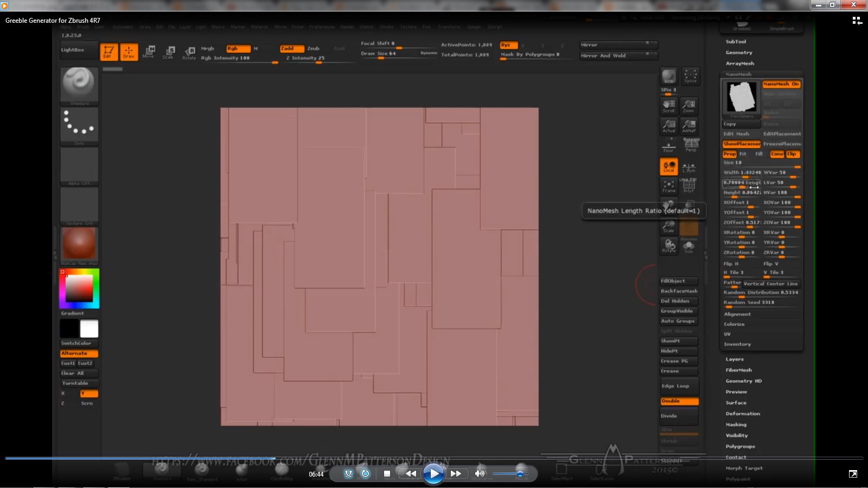Click the L.Sym icon
The height and width of the screenshot is (488, 868).
tap(689, 167)
